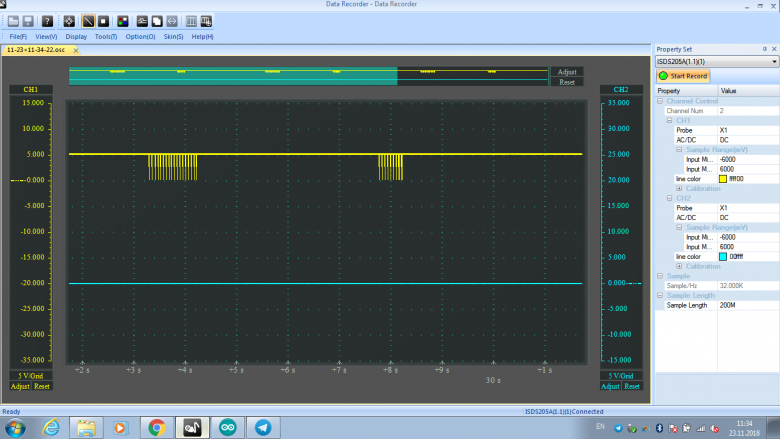Click the yellow CH1 line color swatch
This screenshot has height=439, width=780.
723,179
